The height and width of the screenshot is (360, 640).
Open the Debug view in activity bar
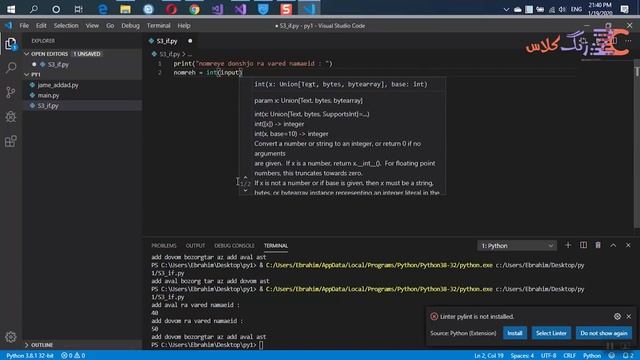coord(11,117)
